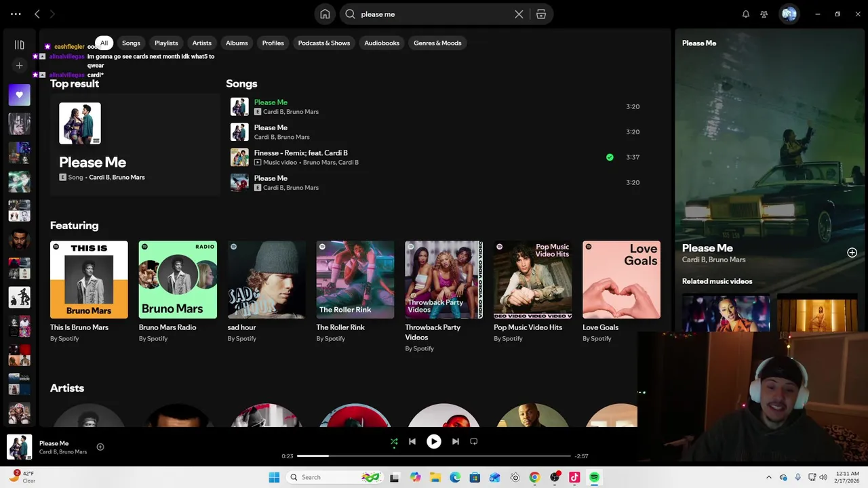This screenshot has height=488, width=868.
Task: Open Microsoft Store from taskbar
Action: [x=475, y=477]
